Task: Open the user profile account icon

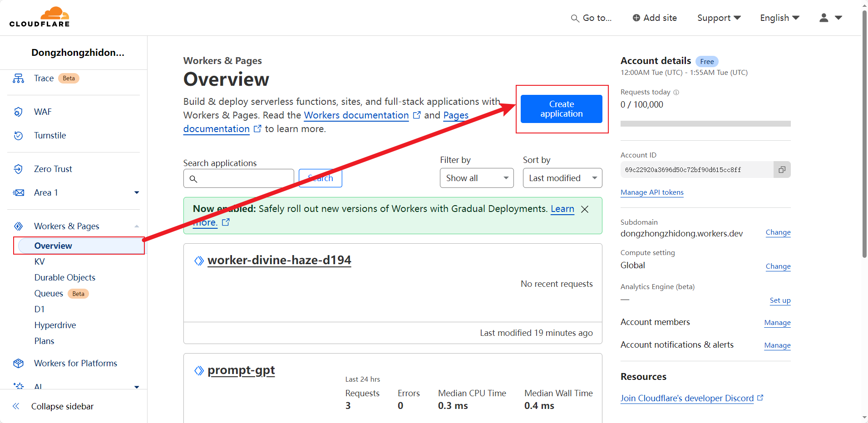Action: click(x=823, y=18)
